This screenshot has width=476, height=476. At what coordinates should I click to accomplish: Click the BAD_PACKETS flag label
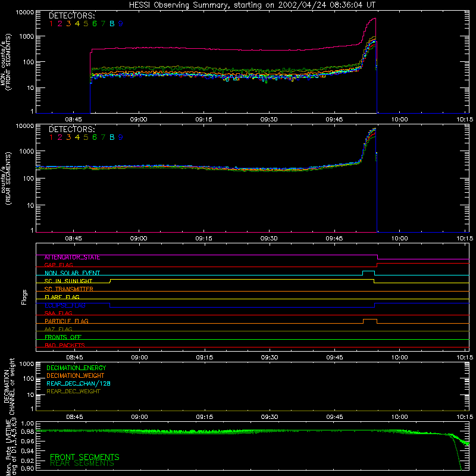(x=65, y=345)
